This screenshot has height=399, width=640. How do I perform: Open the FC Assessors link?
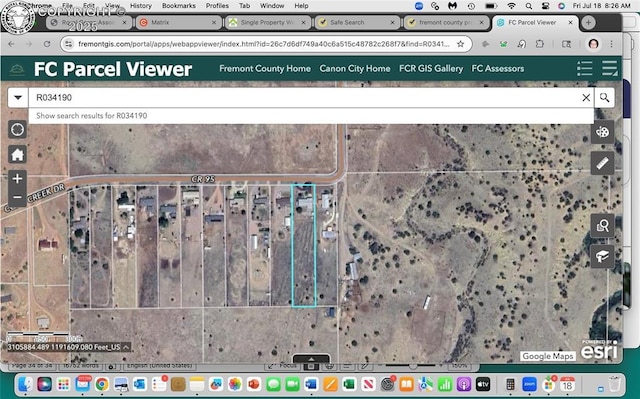pos(498,69)
